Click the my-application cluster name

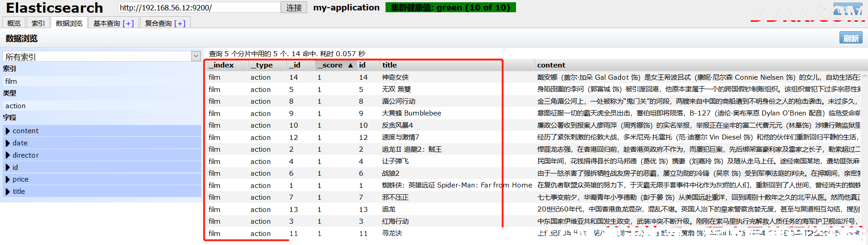pos(346,8)
